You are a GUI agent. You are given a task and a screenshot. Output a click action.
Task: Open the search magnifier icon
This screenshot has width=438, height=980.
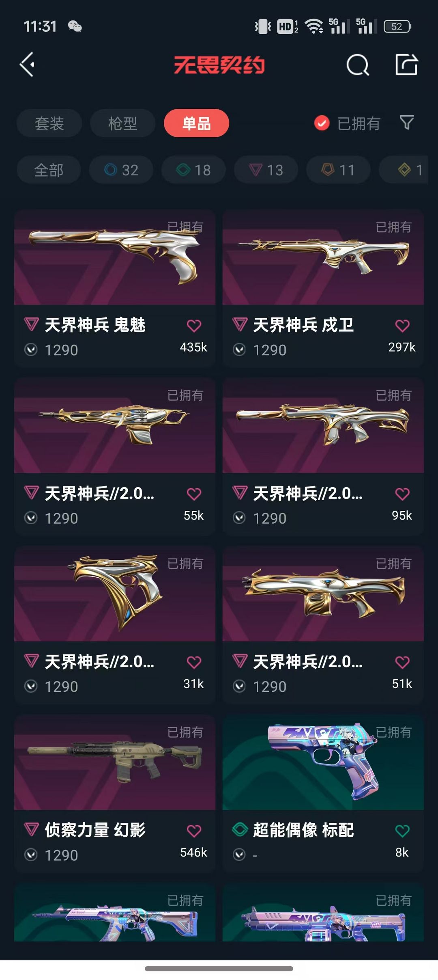pyautogui.click(x=358, y=65)
